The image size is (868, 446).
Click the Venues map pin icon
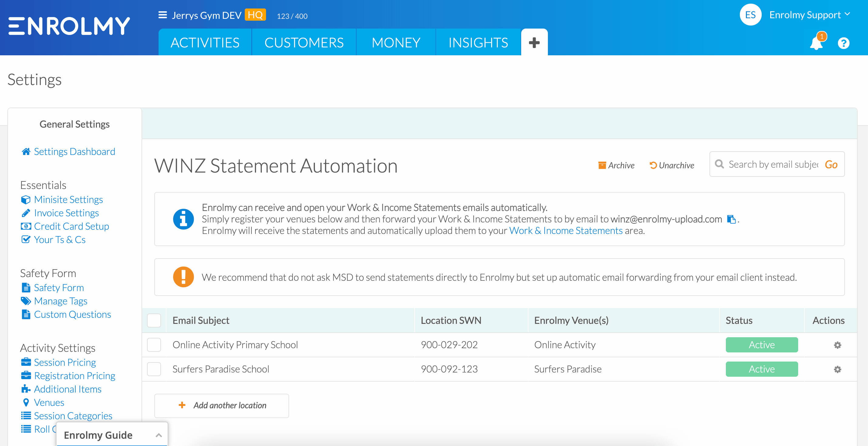[26, 402]
